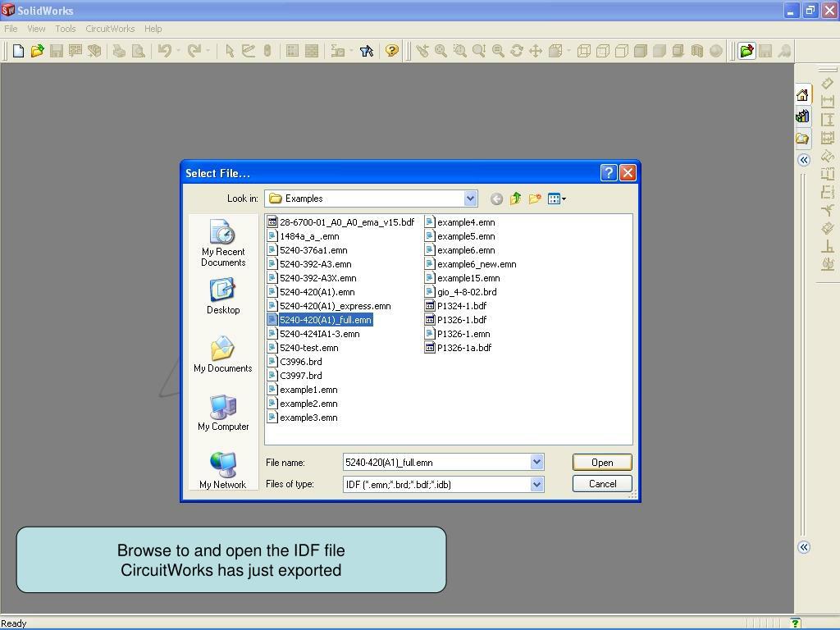
Task: Go to My Documents place
Action: (x=223, y=354)
